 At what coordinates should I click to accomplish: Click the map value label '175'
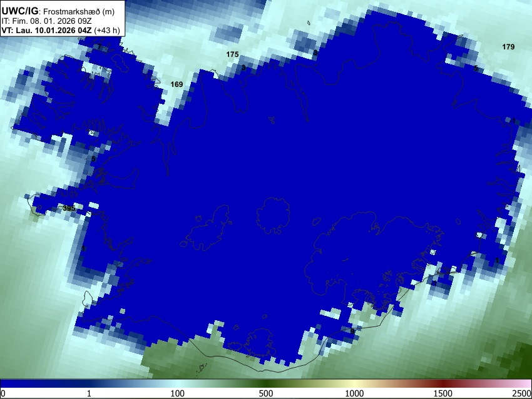tap(232, 54)
